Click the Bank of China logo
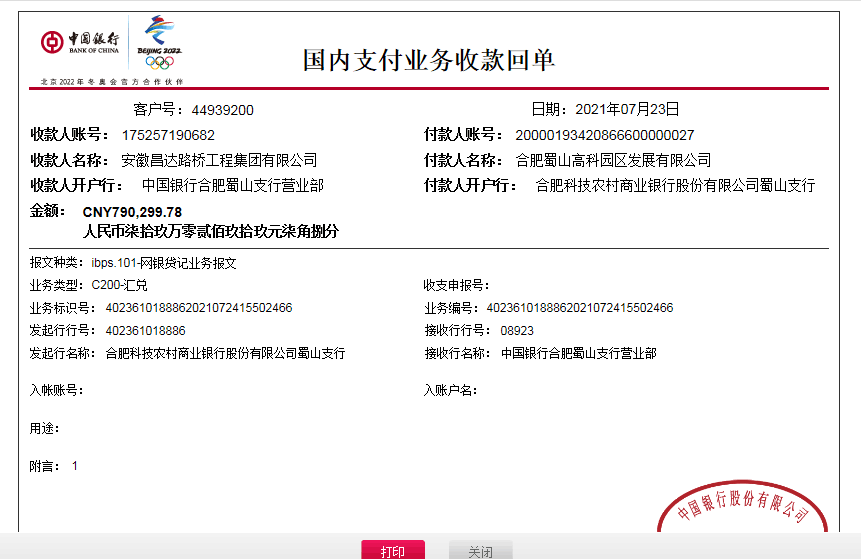This screenshot has width=861, height=559. point(80,42)
